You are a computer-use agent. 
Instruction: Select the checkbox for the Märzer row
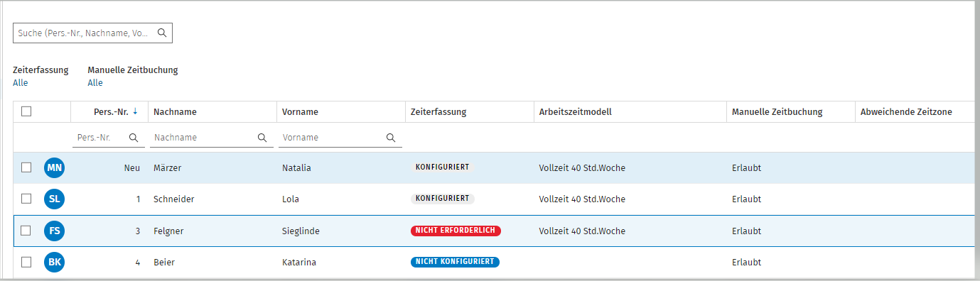26,168
